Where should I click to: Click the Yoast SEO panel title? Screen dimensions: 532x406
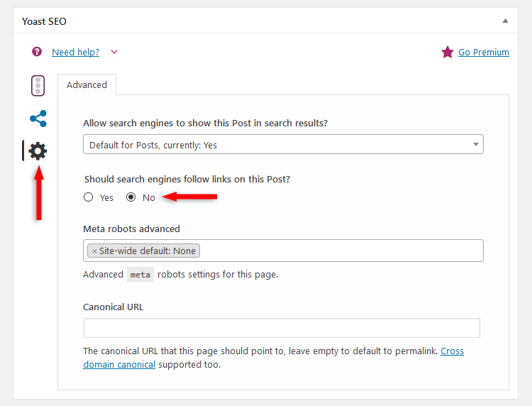(44, 21)
